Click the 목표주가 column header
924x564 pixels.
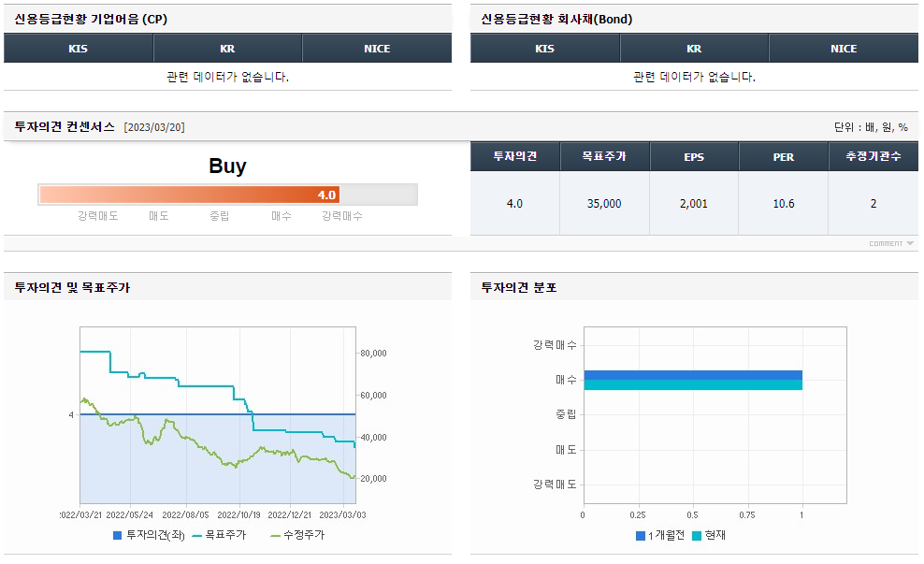[604, 156]
